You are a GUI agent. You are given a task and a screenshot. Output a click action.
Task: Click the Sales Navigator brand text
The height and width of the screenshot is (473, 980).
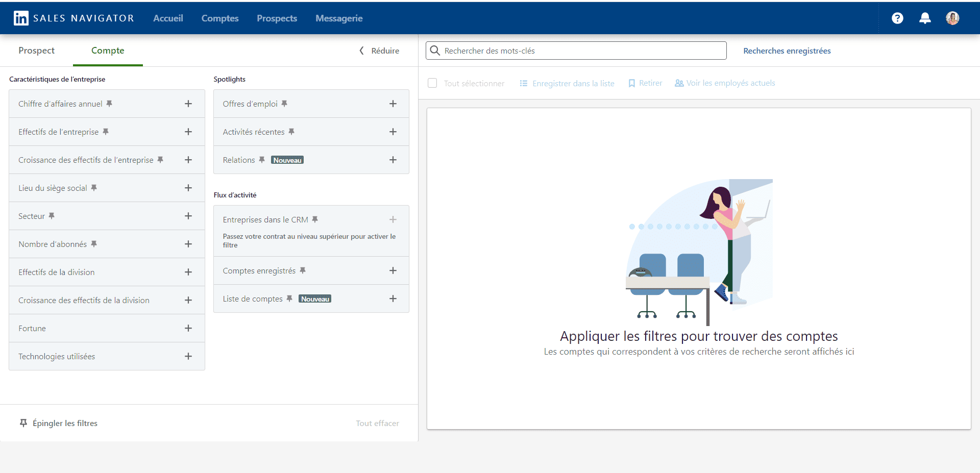[84, 18]
